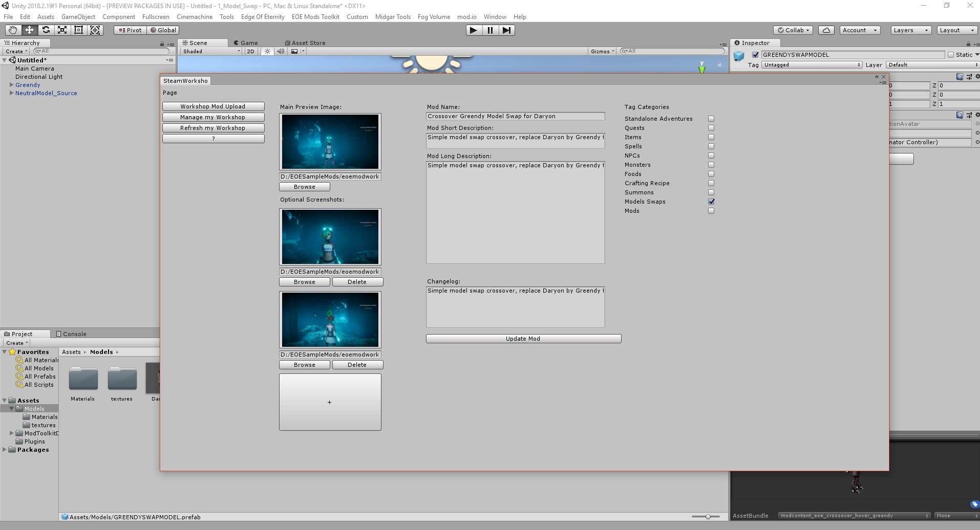The height and width of the screenshot is (530, 980).
Task: Open the Gizmos dropdown
Action: (602, 51)
